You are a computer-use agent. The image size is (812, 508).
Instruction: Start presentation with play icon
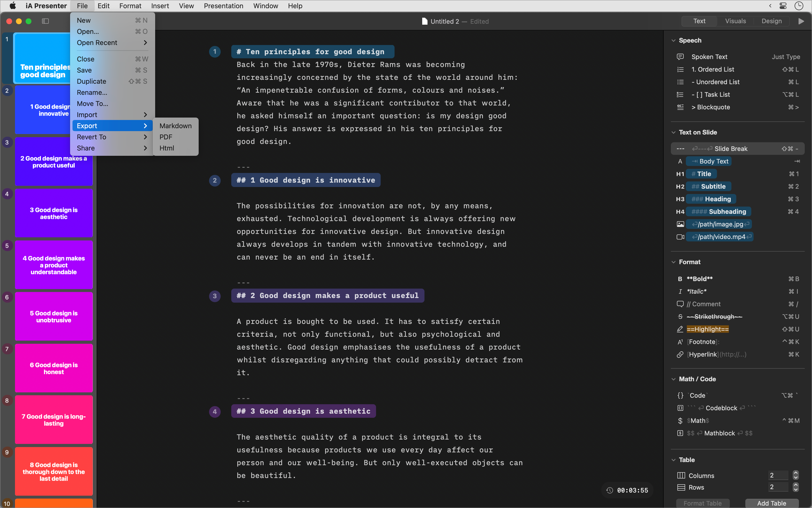pos(801,21)
